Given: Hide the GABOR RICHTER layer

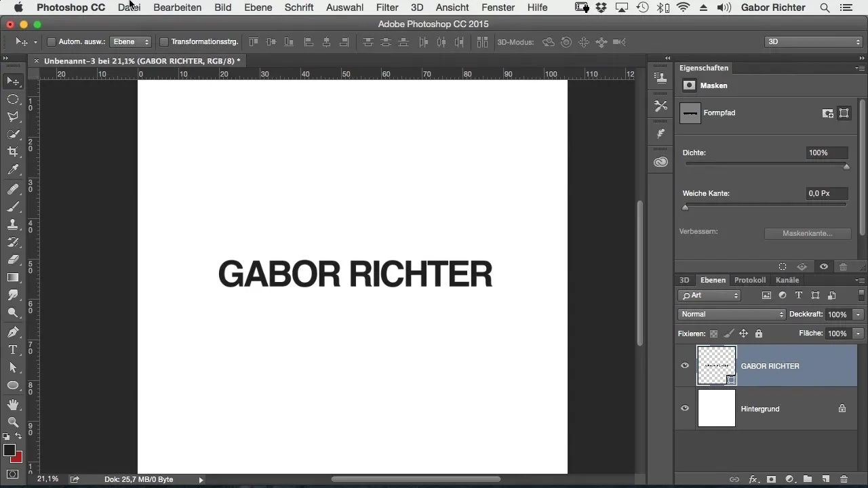Looking at the screenshot, I should click(x=685, y=366).
